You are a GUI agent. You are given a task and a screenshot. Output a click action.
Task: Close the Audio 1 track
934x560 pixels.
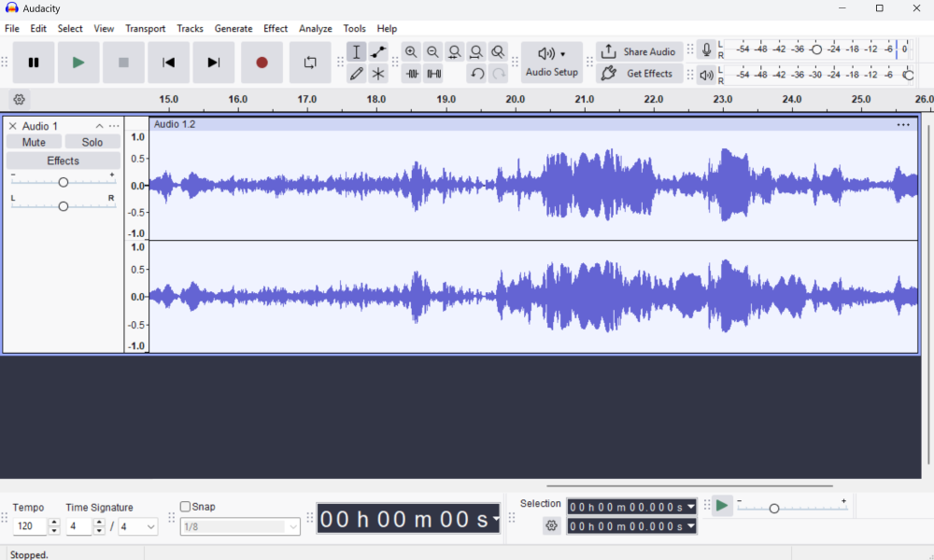(12, 126)
